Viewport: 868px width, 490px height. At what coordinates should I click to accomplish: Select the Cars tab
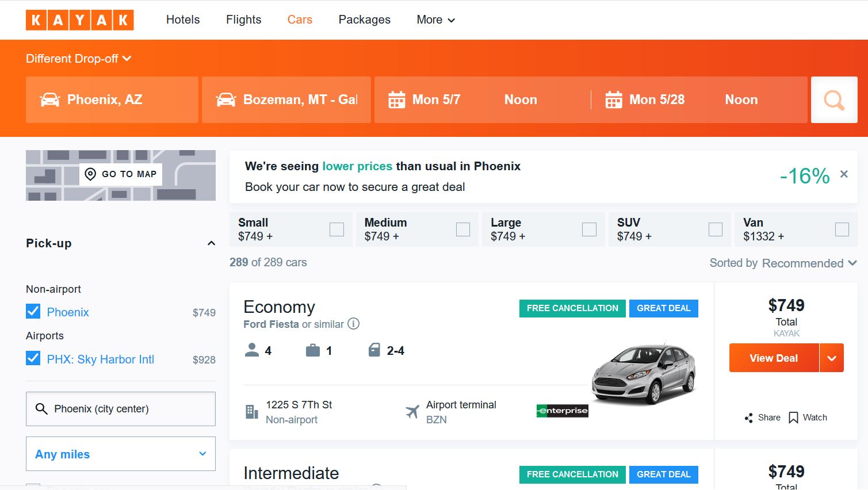click(300, 20)
